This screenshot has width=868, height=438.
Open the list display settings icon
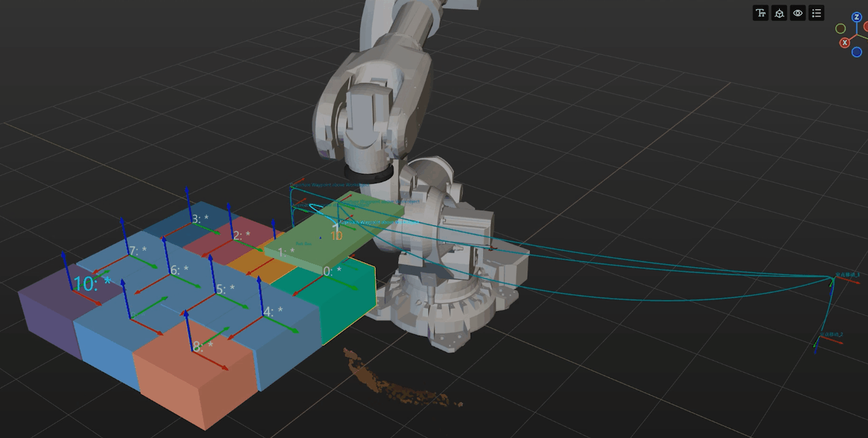tap(816, 13)
